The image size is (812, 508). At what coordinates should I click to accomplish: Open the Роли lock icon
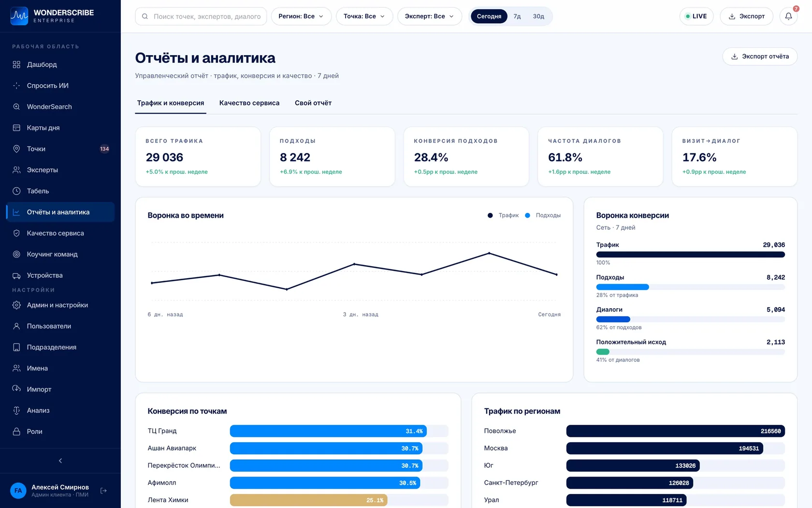point(16,431)
